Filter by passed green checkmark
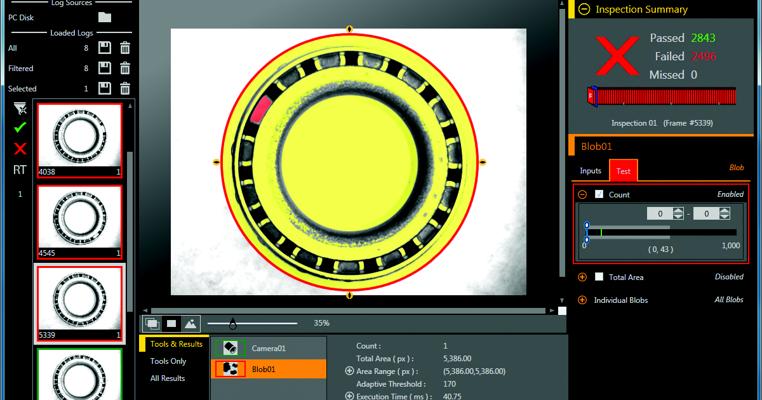This screenshot has width=762, height=400. click(20, 127)
